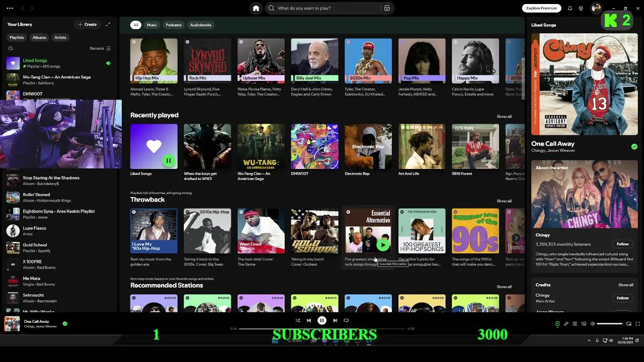
Task: Pause Liked Songs via the green button on its card
Action: [x=169, y=160]
